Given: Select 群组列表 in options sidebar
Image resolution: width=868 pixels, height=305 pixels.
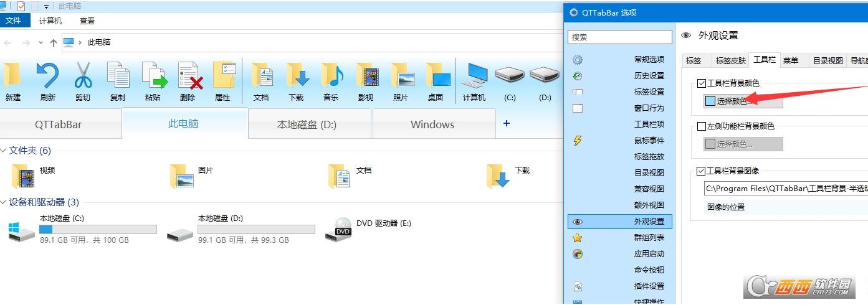Looking at the screenshot, I should [x=620, y=238].
